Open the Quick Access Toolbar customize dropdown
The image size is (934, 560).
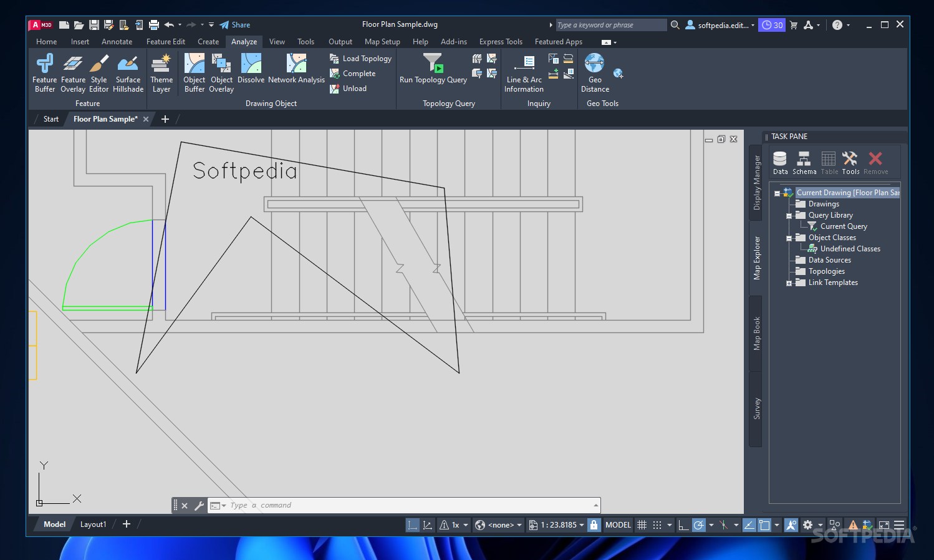(x=211, y=25)
